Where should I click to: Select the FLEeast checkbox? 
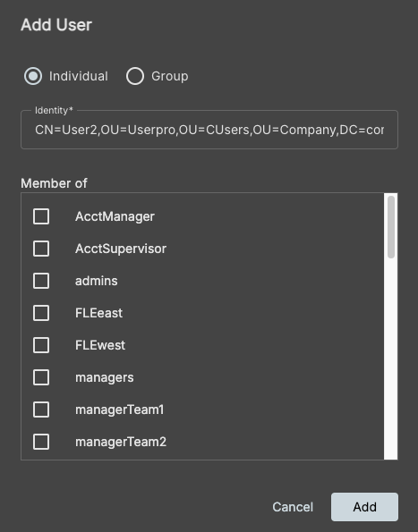point(41,313)
